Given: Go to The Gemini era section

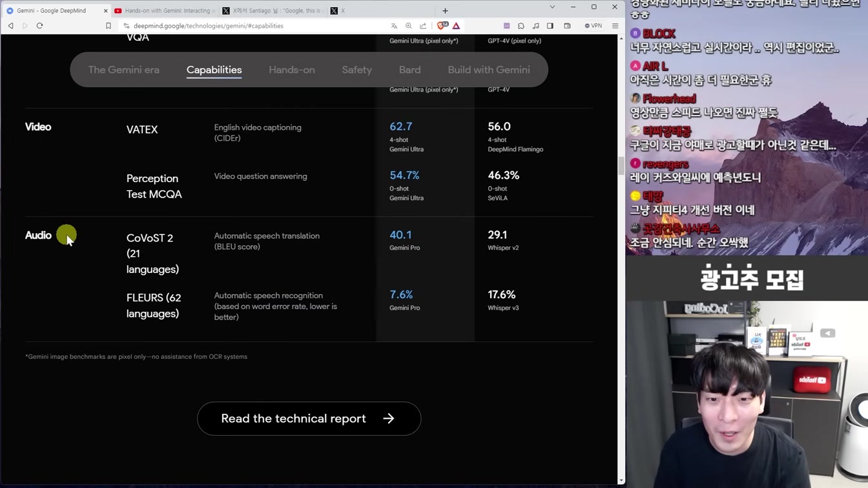Looking at the screenshot, I should point(124,70).
